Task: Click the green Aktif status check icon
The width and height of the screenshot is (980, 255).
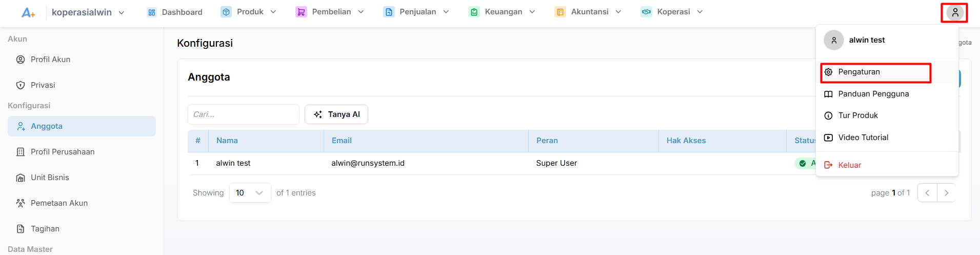Action: pyautogui.click(x=803, y=163)
